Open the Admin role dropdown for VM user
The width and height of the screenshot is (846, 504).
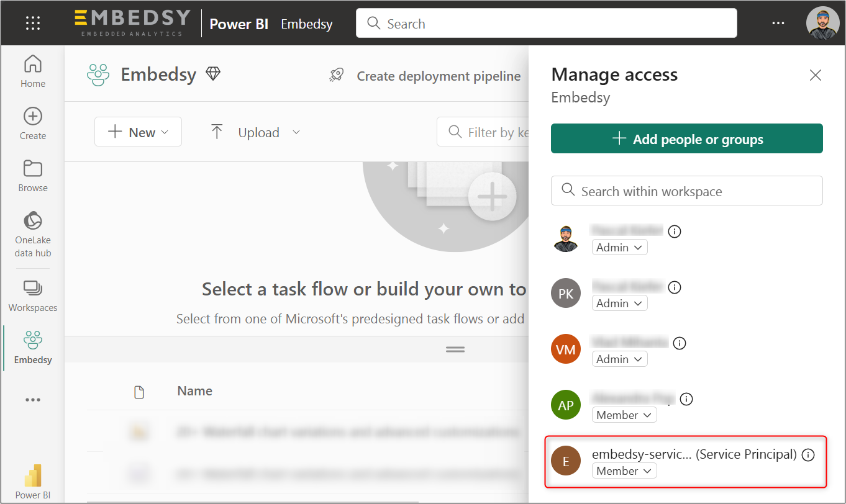619,359
